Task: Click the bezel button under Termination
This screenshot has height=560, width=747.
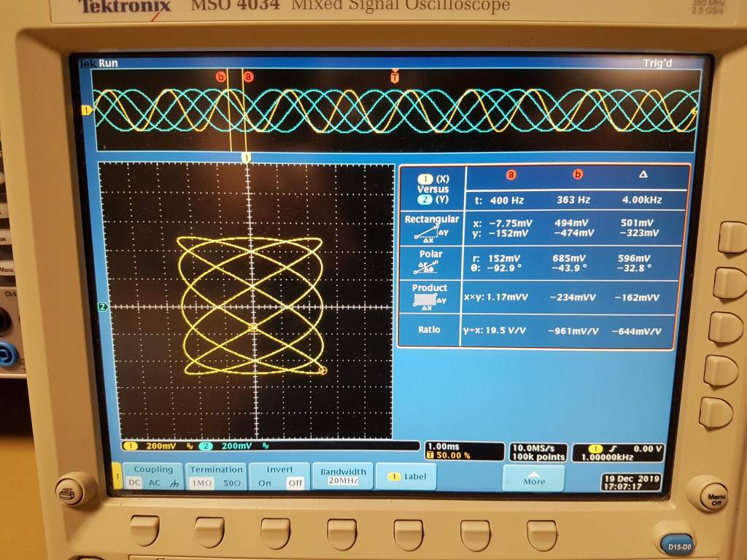Action: click(209, 532)
